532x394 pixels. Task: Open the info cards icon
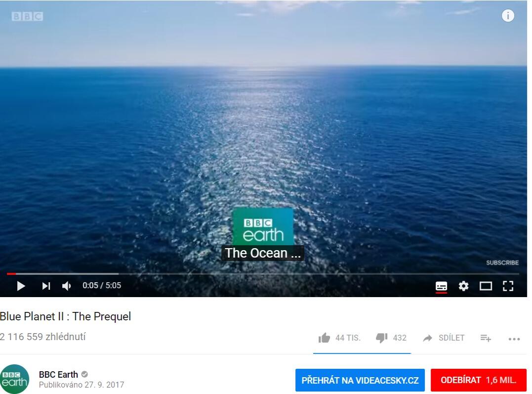point(508,16)
